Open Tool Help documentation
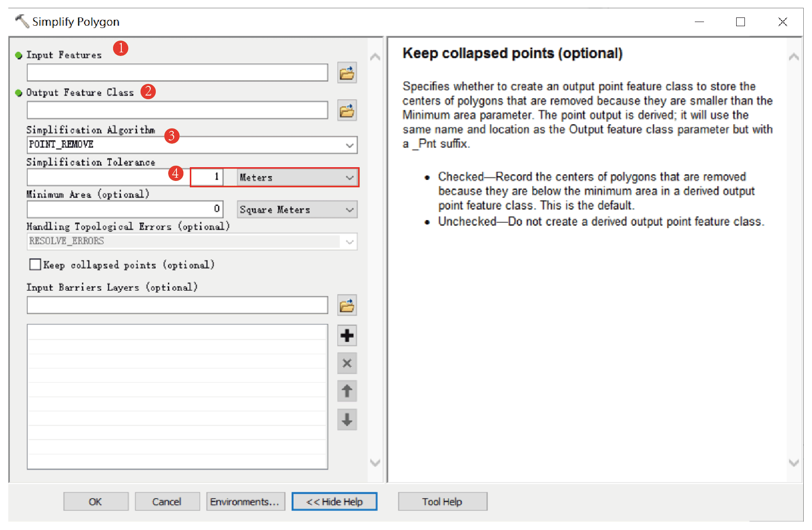 (x=442, y=502)
